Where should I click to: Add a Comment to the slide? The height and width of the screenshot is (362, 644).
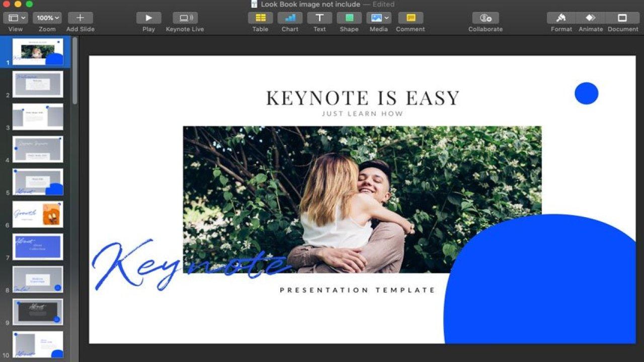tap(411, 19)
